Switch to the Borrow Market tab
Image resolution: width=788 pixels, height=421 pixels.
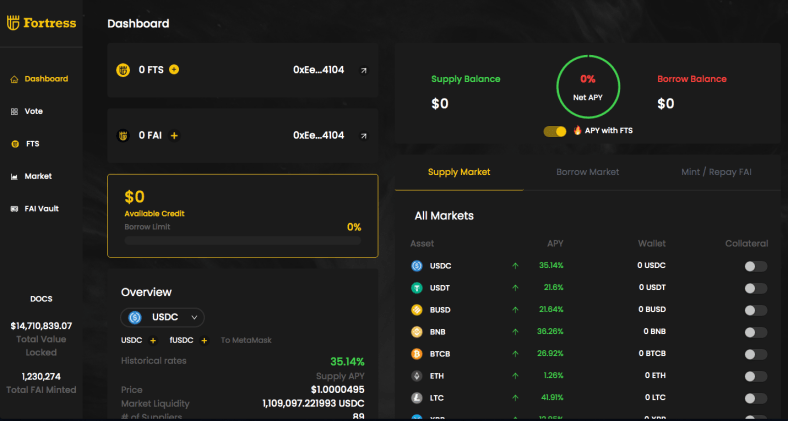pyautogui.click(x=587, y=172)
